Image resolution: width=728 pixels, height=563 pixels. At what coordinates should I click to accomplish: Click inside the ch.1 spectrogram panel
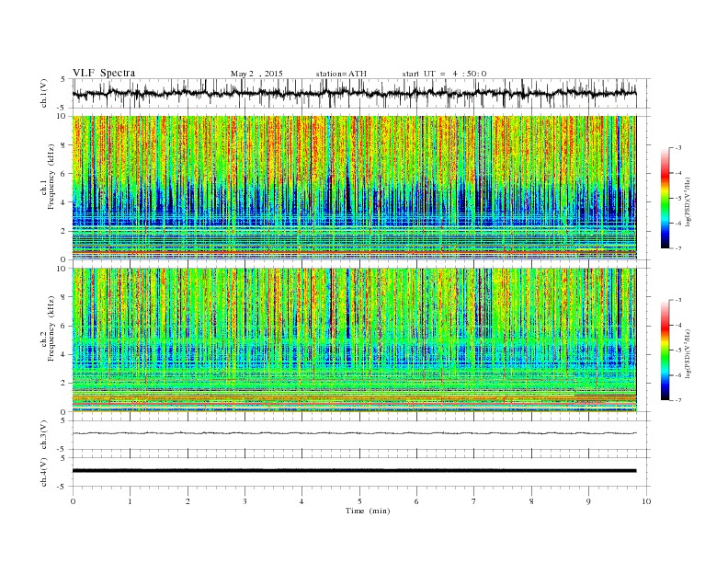click(354, 188)
